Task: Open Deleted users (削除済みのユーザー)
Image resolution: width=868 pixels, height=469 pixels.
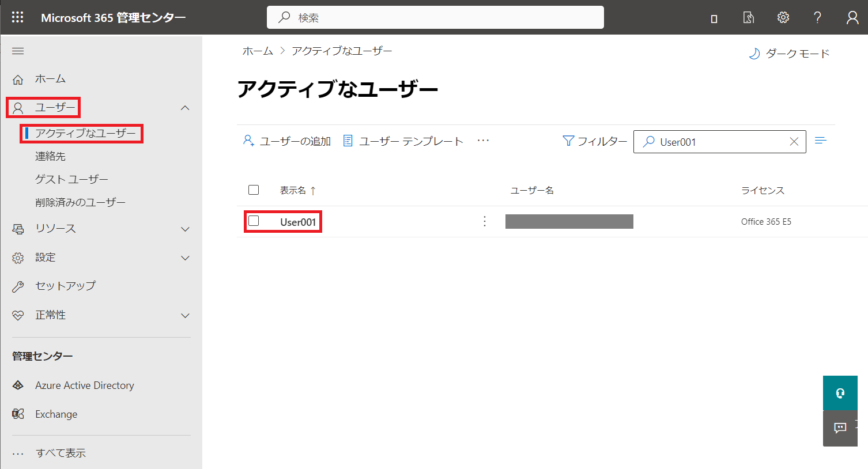Action: pyautogui.click(x=80, y=202)
